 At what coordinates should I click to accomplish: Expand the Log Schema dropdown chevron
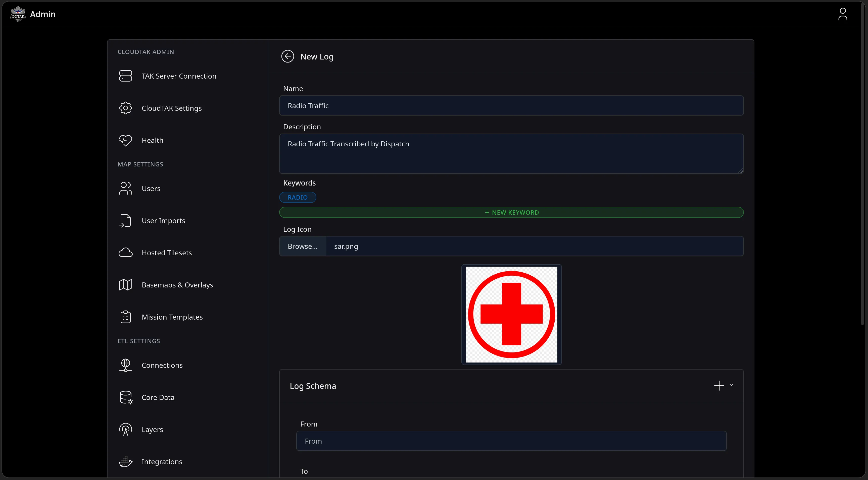[x=731, y=385]
